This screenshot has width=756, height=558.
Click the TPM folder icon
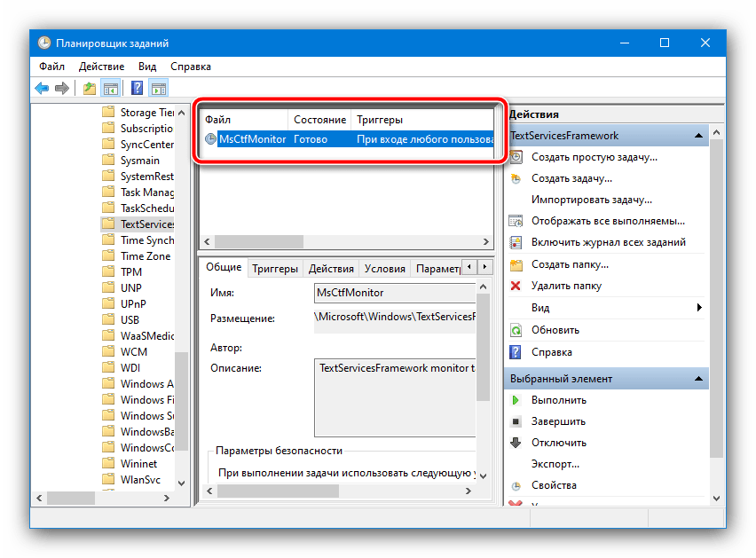[108, 271]
